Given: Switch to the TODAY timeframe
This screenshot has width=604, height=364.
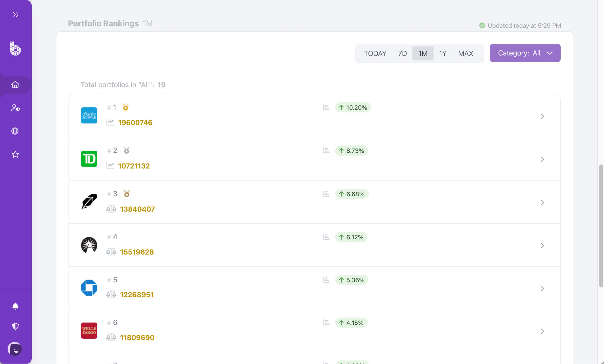Looking at the screenshot, I should click(x=375, y=53).
